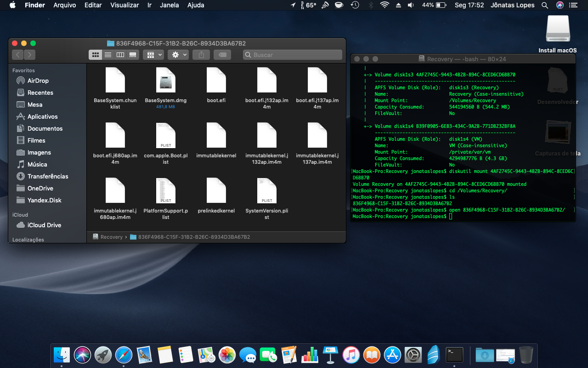This screenshot has width=588, height=368.
Task: Switch Finder to list view
Action: [x=108, y=55]
